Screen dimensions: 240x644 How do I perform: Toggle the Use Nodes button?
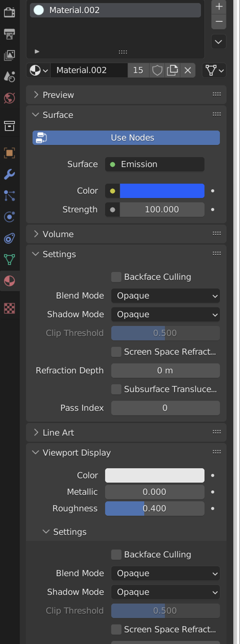tap(126, 138)
